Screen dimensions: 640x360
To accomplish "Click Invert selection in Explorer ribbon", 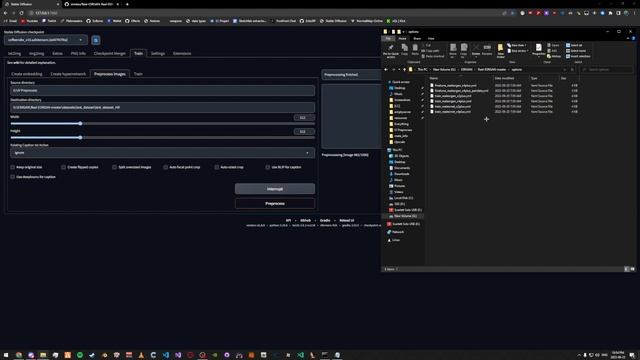I will [x=578, y=56].
